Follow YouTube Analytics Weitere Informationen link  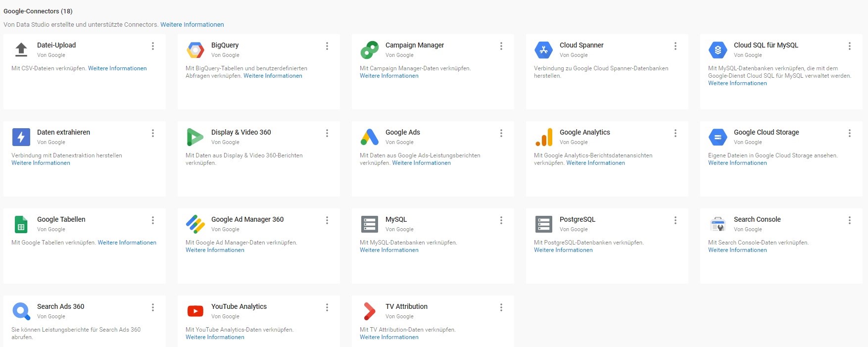(x=215, y=337)
